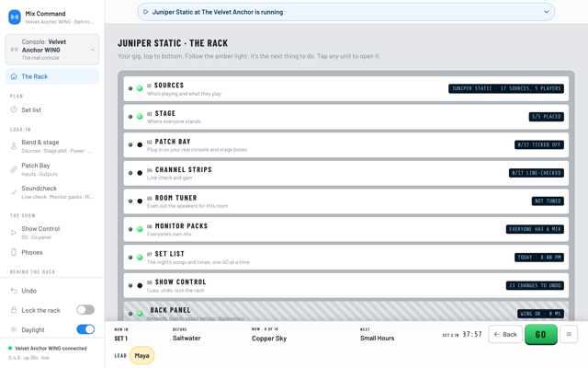
Task: Expand the Juniper Static running banner chevron
Action: [547, 12]
